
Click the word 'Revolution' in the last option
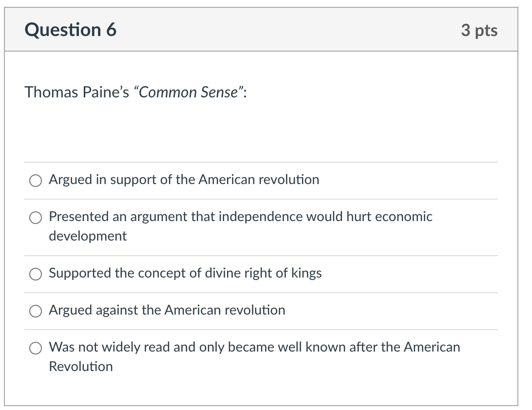tap(81, 367)
